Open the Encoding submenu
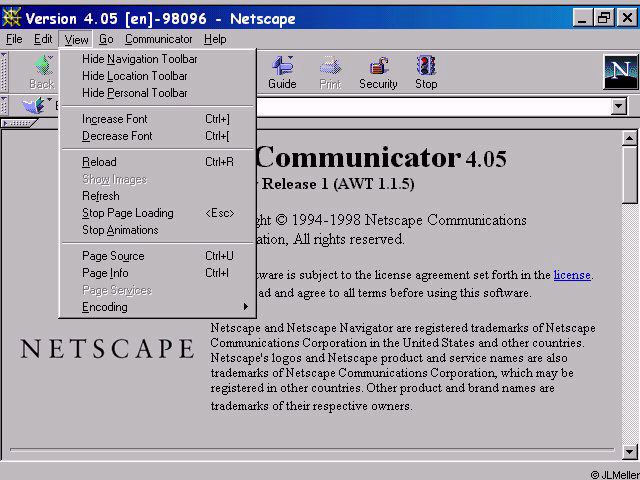 [x=158, y=307]
